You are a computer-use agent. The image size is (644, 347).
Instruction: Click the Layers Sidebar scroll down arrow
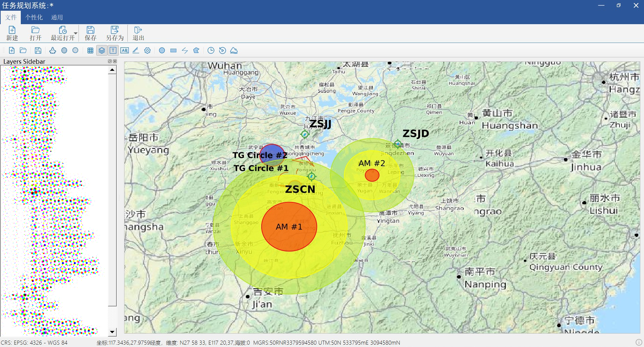[112, 332]
